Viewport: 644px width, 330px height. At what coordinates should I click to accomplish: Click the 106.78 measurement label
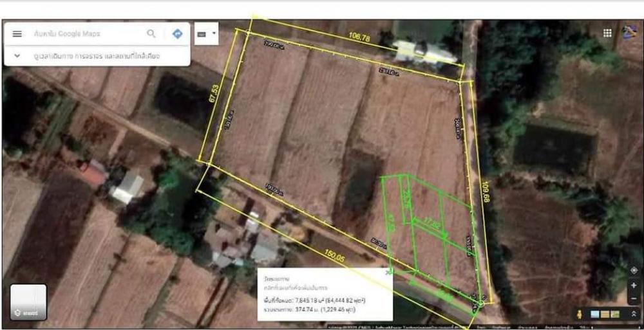coord(359,38)
